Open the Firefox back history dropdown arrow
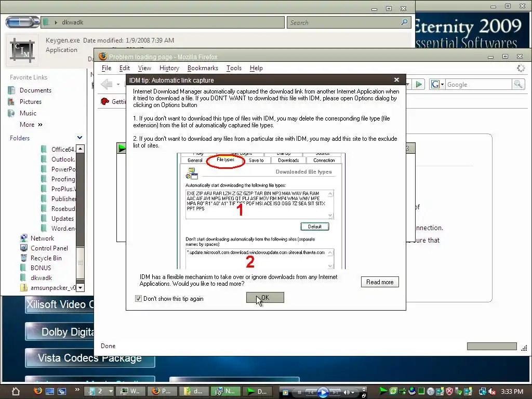The height and width of the screenshot is (399, 532). point(118,84)
